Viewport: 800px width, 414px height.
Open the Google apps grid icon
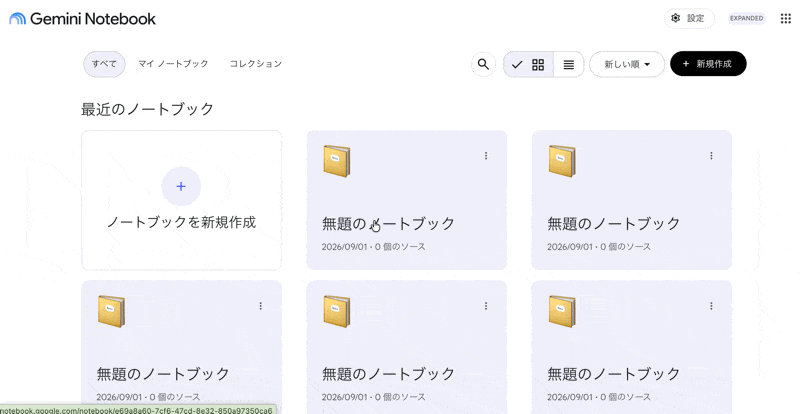coord(786,18)
